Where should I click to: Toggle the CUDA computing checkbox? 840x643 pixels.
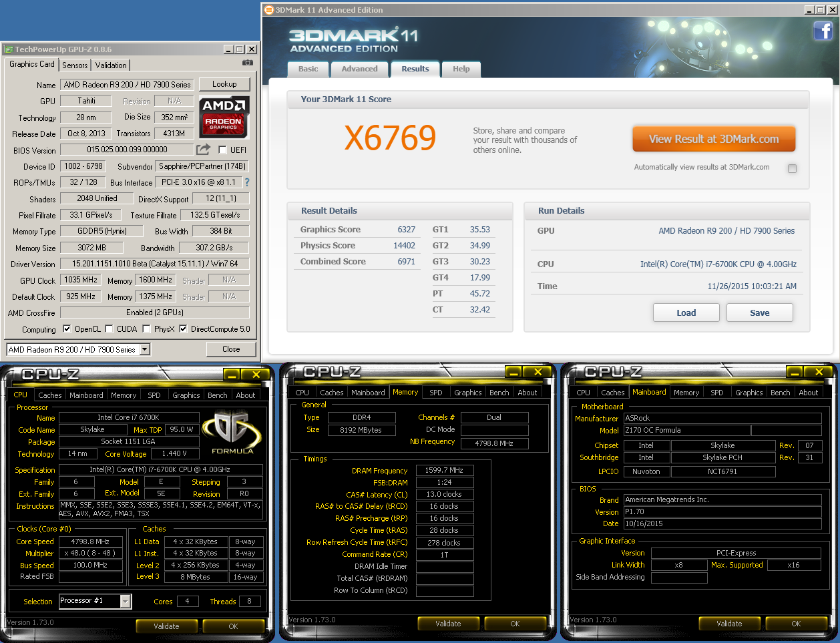tap(109, 329)
